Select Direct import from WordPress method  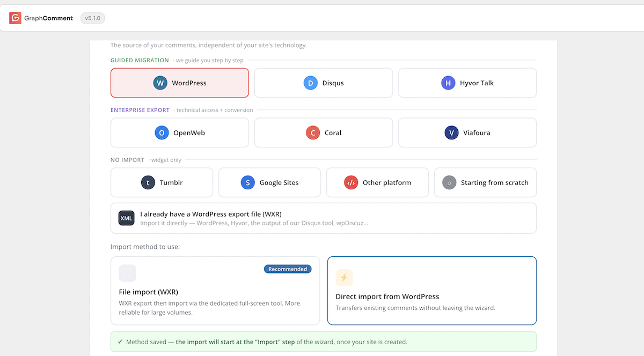point(432,291)
